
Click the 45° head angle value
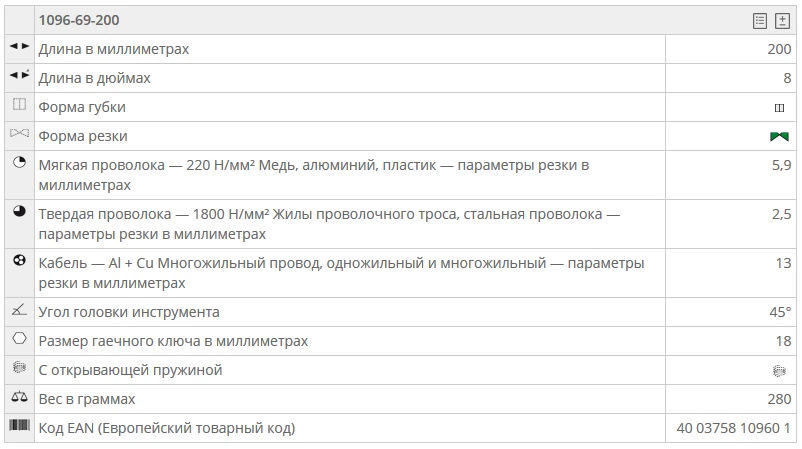[x=780, y=312]
